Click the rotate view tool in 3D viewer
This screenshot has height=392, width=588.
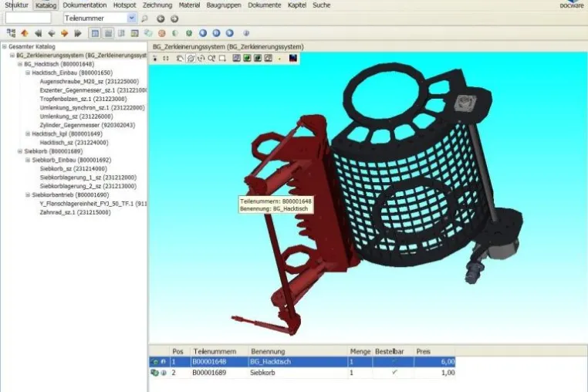191,58
